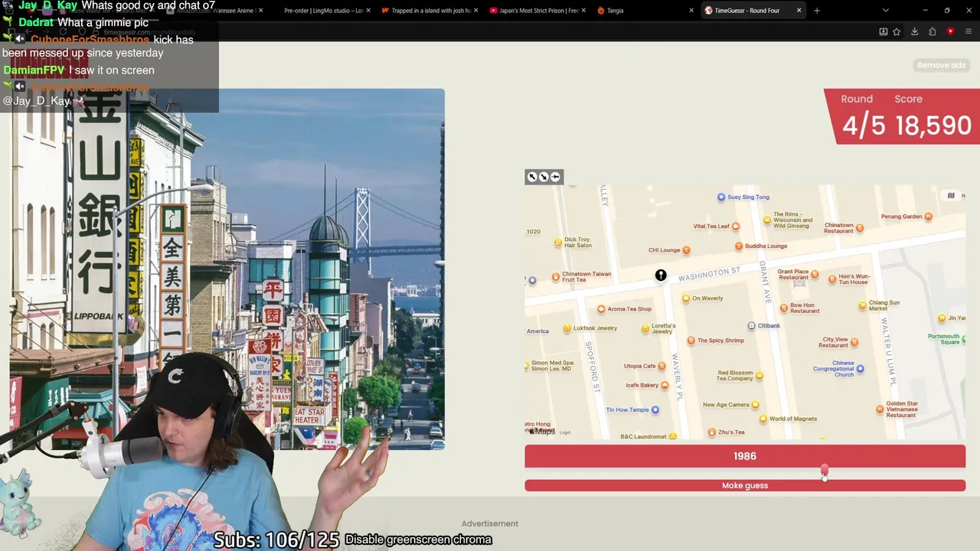Click the Chiang Sun Market marker

[x=862, y=305]
